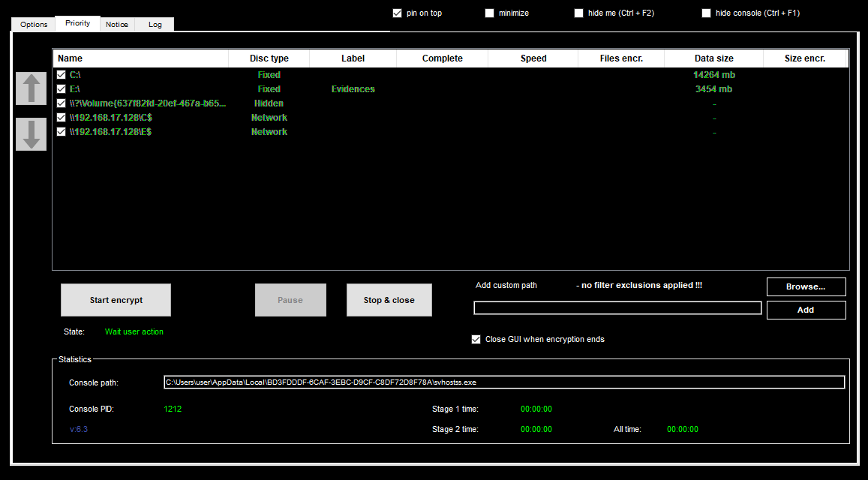Click Stop & close

389,299
